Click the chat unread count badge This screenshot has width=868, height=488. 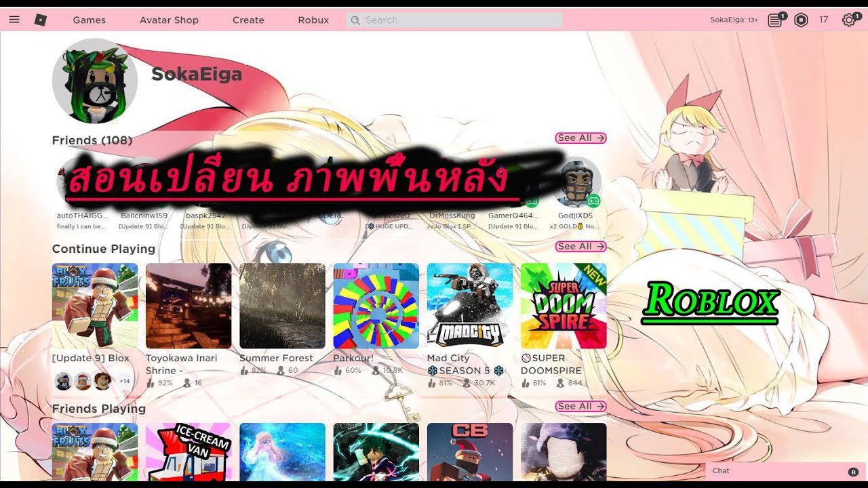pyautogui.click(x=853, y=472)
